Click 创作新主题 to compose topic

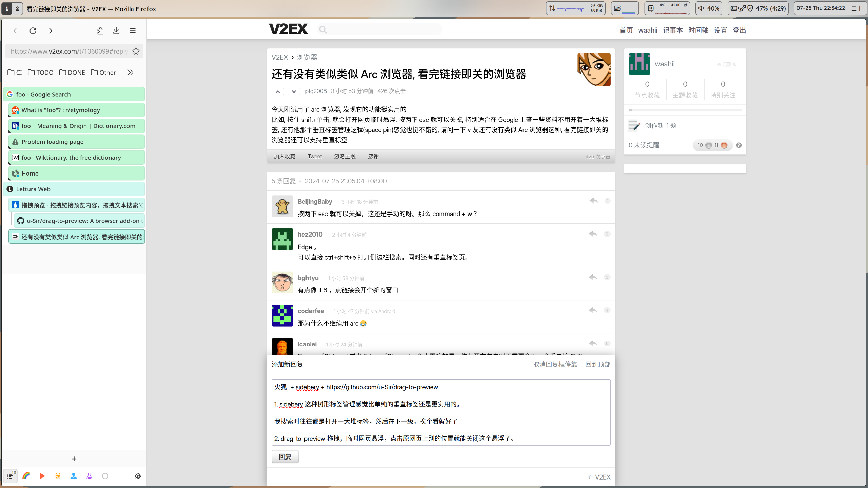pos(660,126)
